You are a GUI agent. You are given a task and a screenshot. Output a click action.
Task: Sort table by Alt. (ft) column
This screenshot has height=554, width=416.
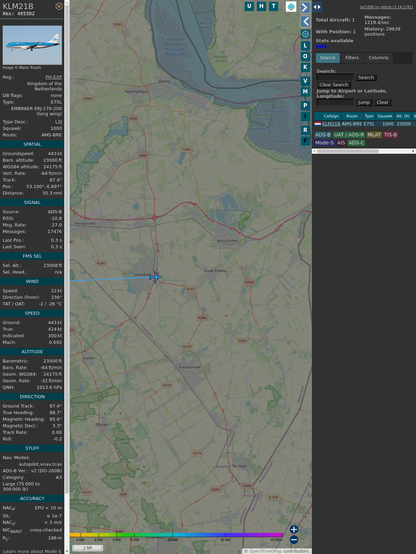[x=403, y=116]
